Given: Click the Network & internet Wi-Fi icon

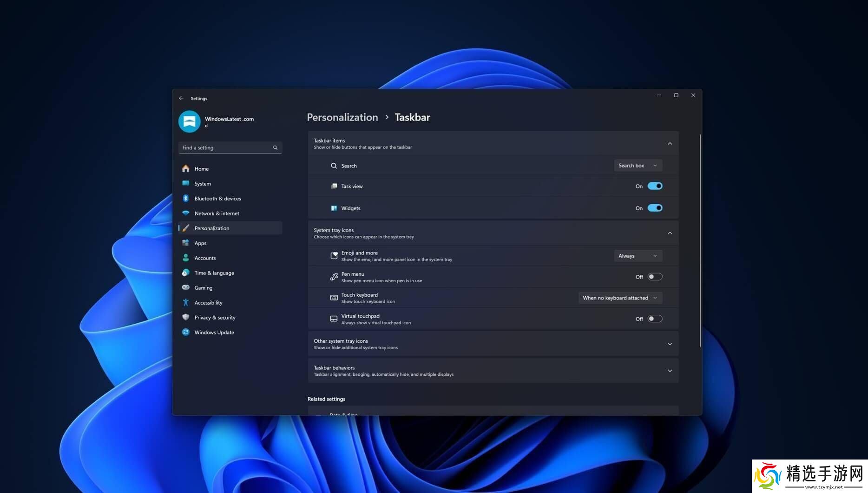Looking at the screenshot, I should click(186, 213).
